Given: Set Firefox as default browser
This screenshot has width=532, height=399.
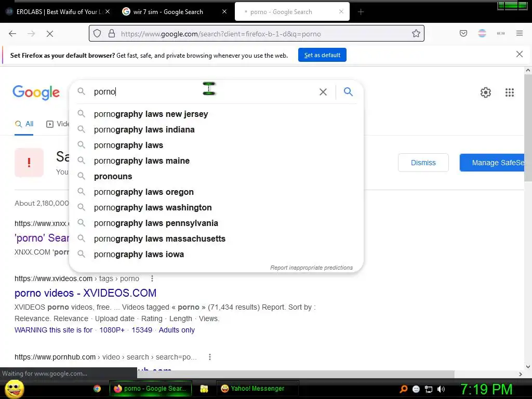Looking at the screenshot, I should (322, 55).
